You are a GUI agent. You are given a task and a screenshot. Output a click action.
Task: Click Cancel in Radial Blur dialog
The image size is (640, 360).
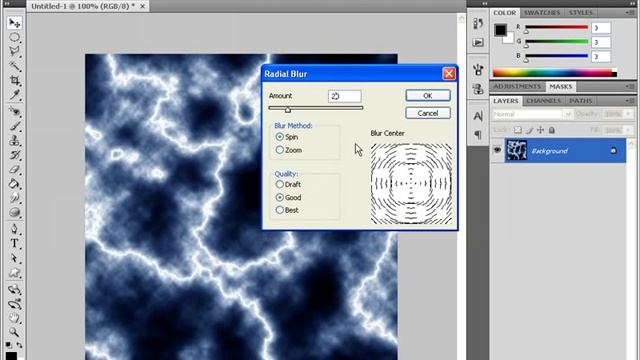[428, 113]
